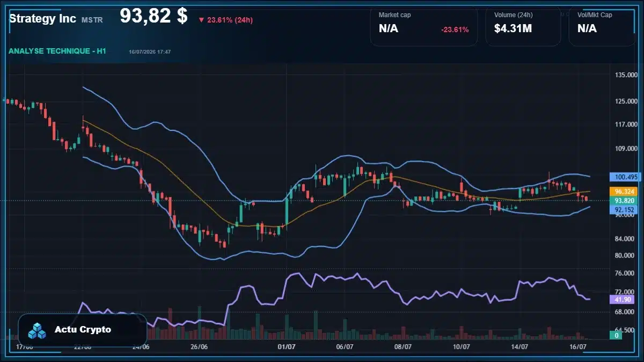Screen dimensions: 644x362
Task: Click the 26/06 date on time axis
Action: (x=199, y=347)
